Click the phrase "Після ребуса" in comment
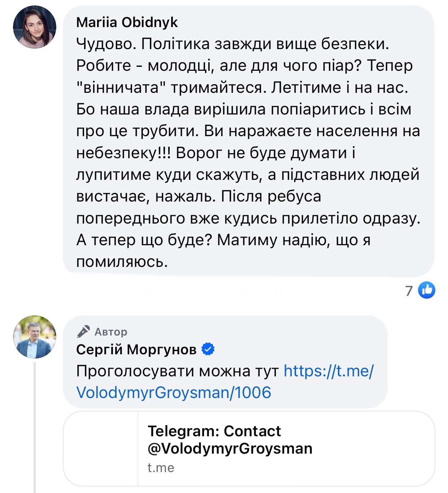The image size is (448, 493). 271,196
